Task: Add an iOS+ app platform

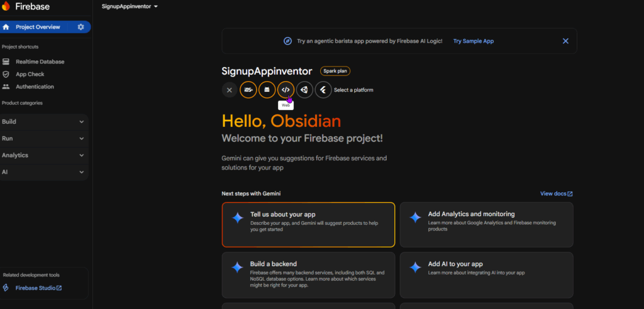Action: (248, 90)
